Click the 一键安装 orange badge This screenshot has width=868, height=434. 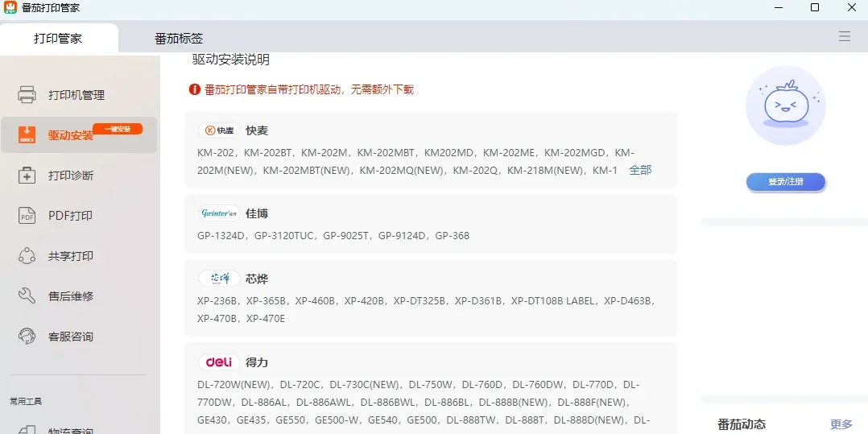[118, 129]
